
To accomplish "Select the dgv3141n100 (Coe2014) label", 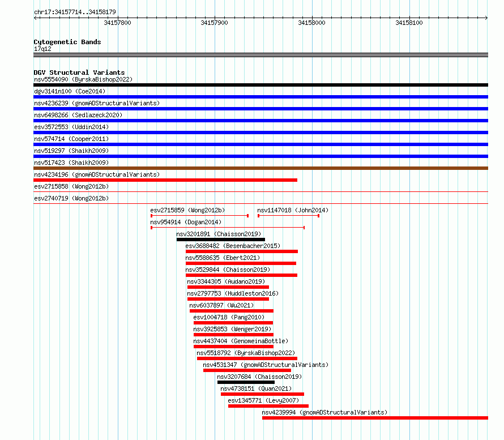I will [70, 91].
